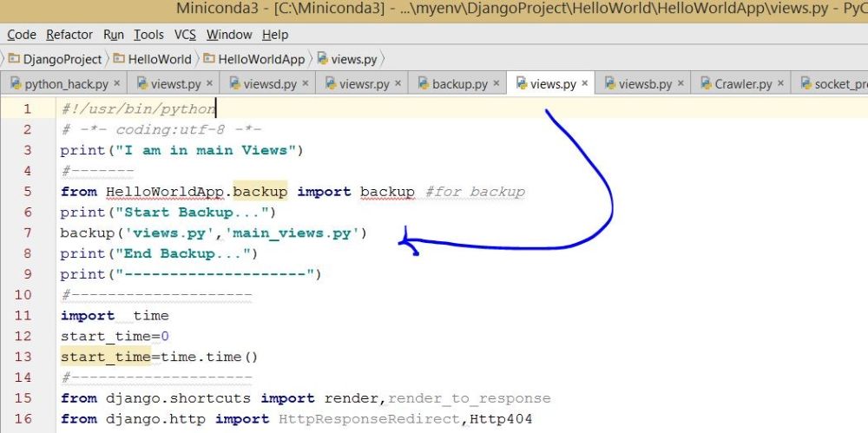868x433 pixels.
Task: Click HttpResponseRedirect import name
Action: pos(369,419)
